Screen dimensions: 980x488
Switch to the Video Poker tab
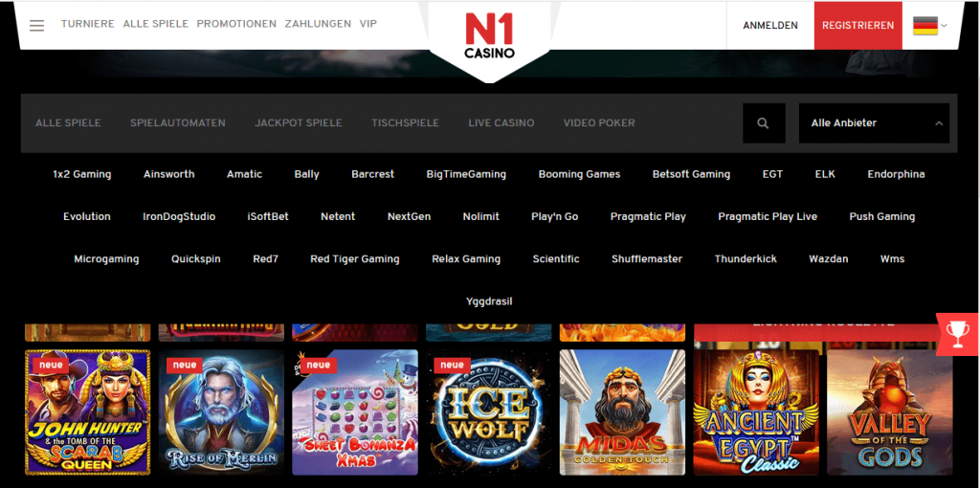tap(599, 123)
